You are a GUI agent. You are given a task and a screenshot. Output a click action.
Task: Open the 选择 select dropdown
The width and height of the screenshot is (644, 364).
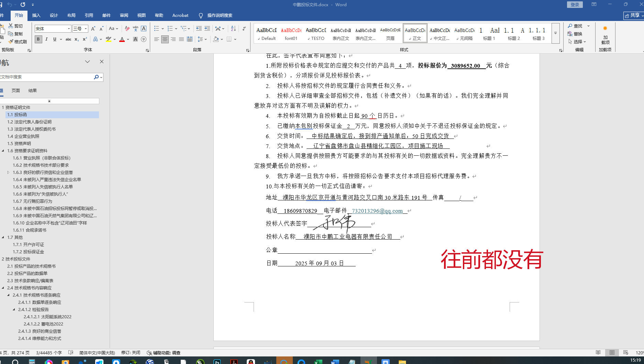click(577, 42)
